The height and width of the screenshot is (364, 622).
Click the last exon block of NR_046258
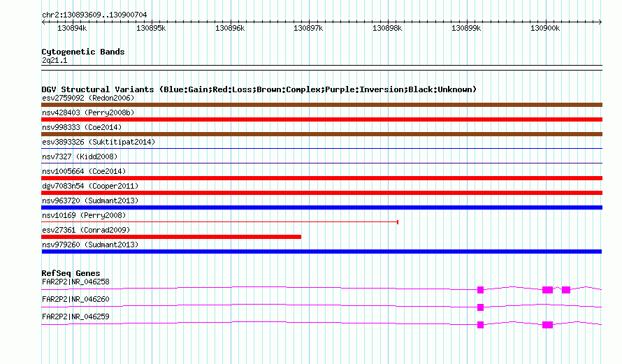[x=566, y=290]
